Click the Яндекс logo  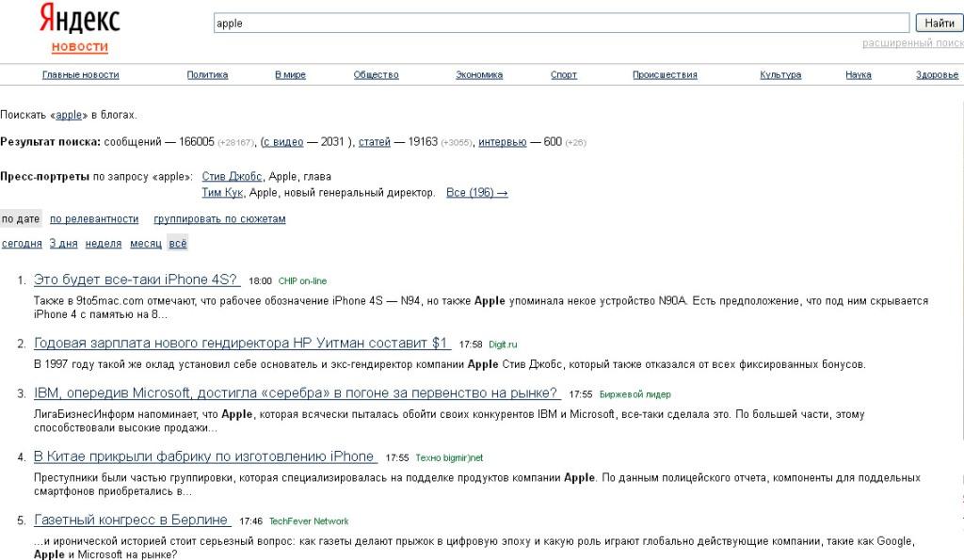point(79,19)
